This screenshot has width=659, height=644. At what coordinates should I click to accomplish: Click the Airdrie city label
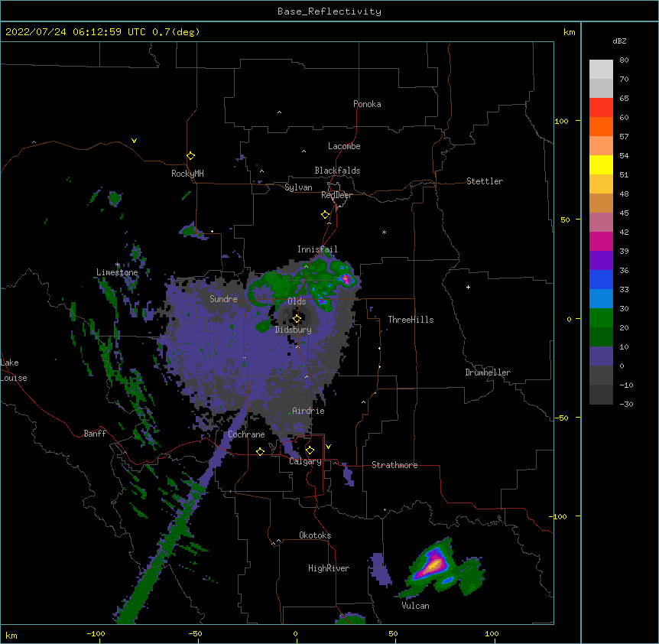point(309,411)
